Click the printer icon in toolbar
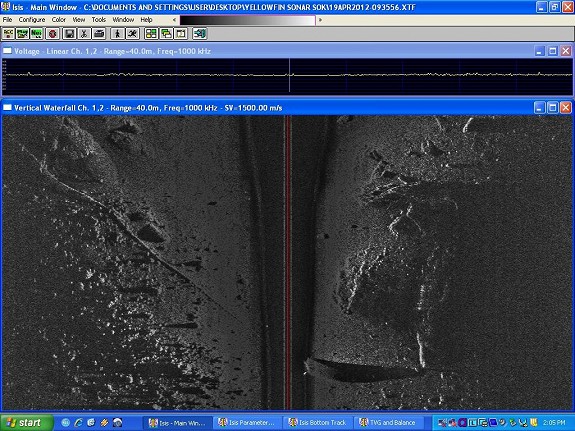The width and height of the screenshot is (575, 431). point(99,34)
